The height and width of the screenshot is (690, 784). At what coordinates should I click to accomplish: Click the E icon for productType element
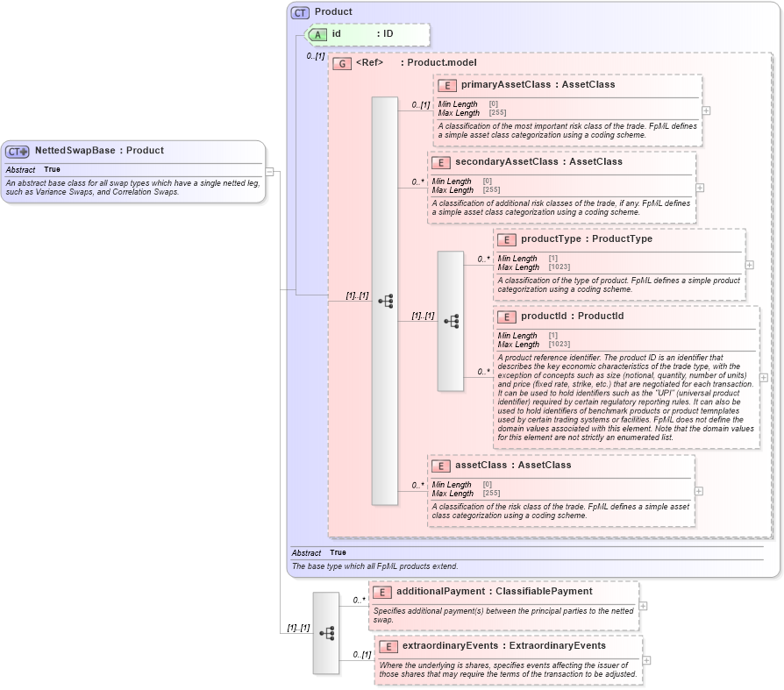[x=506, y=239]
